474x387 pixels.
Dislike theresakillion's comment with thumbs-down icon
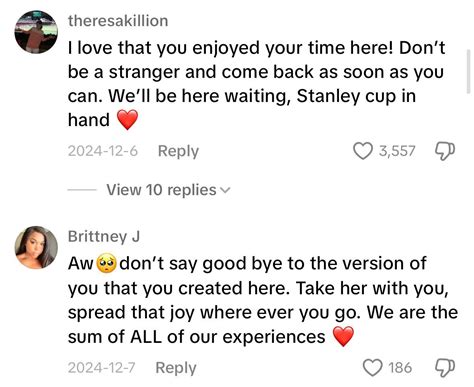pyautogui.click(x=445, y=151)
